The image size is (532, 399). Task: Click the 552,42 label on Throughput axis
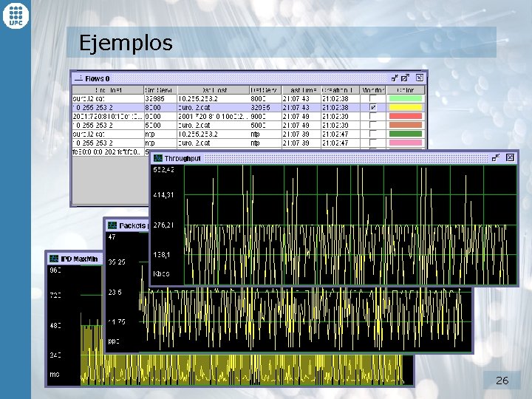[164, 169]
